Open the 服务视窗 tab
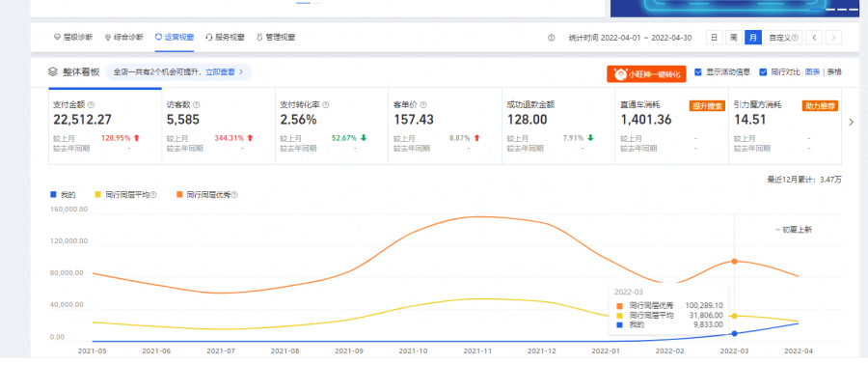868x365 pixels. pyautogui.click(x=225, y=38)
